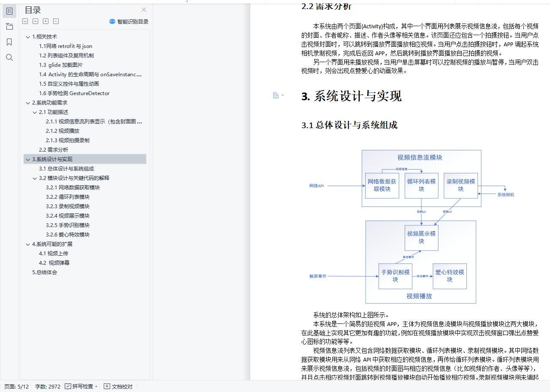The width and height of the screenshot is (550, 392).
Task: Go to 1.4 Activity 的生命周期 entry
Action: [x=90, y=75]
